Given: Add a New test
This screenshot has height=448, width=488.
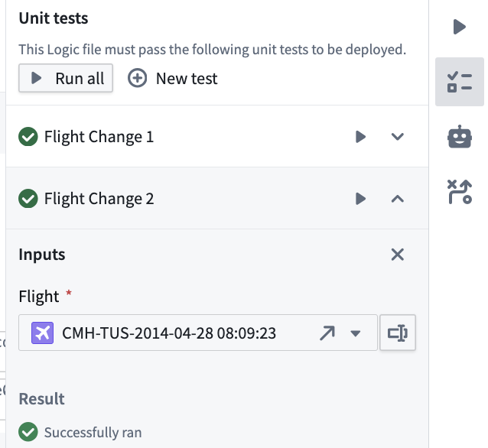Looking at the screenshot, I should [x=172, y=78].
